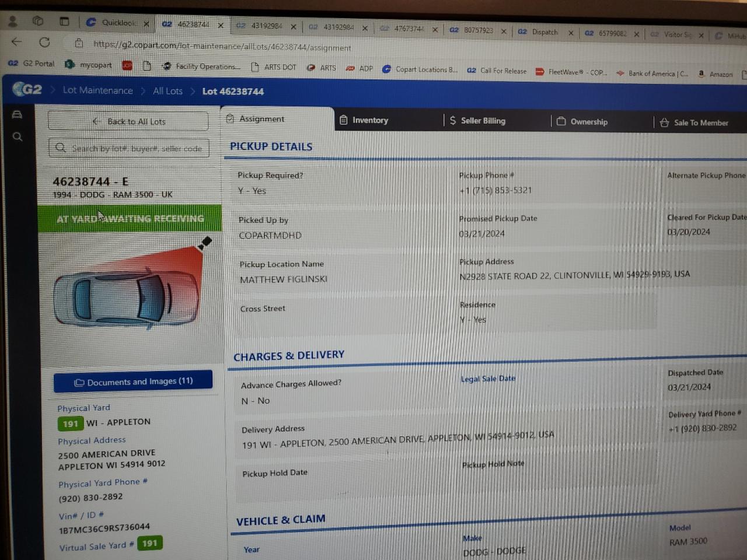Open ADP bookmark
Image resolution: width=747 pixels, height=560 pixels.
click(359, 68)
